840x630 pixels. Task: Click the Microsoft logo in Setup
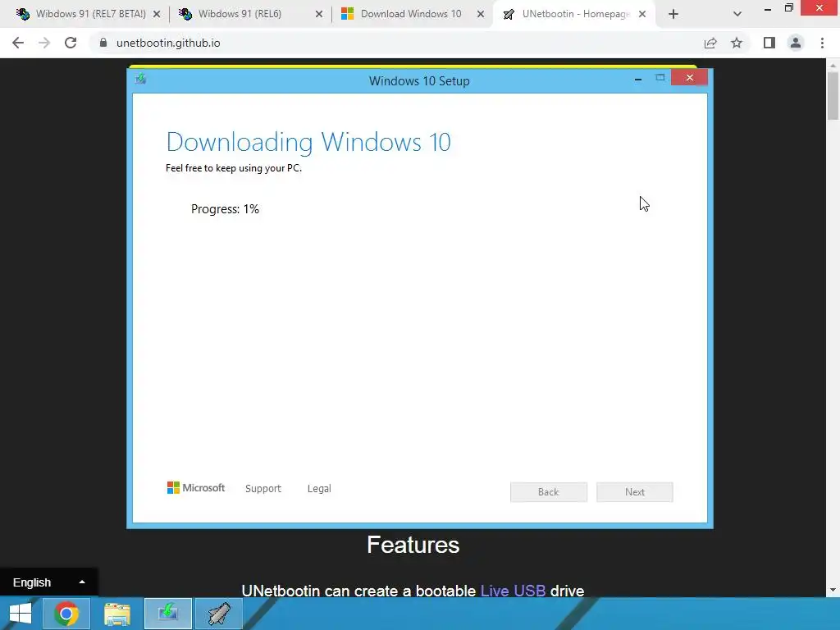click(196, 488)
